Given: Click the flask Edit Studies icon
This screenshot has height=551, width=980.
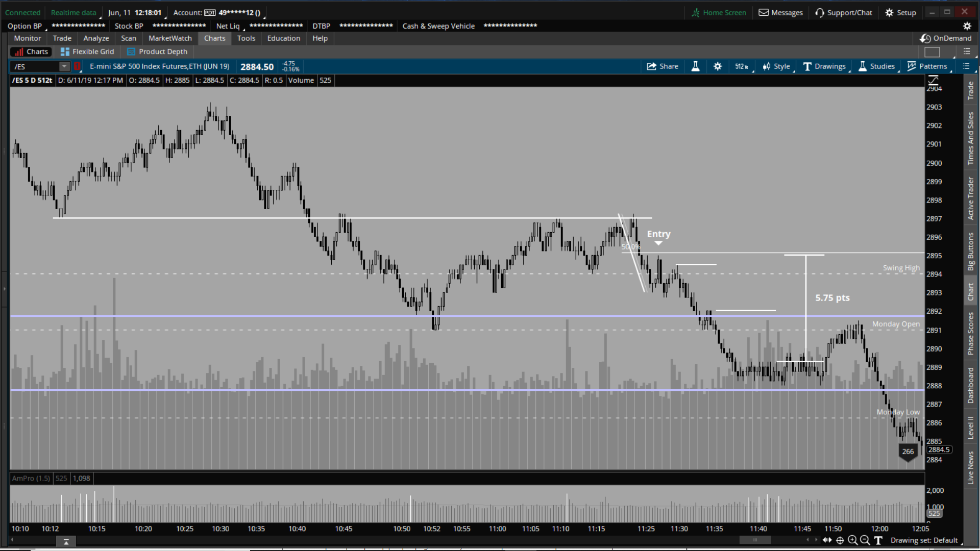Looking at the screenshot, I should (695, 66).
